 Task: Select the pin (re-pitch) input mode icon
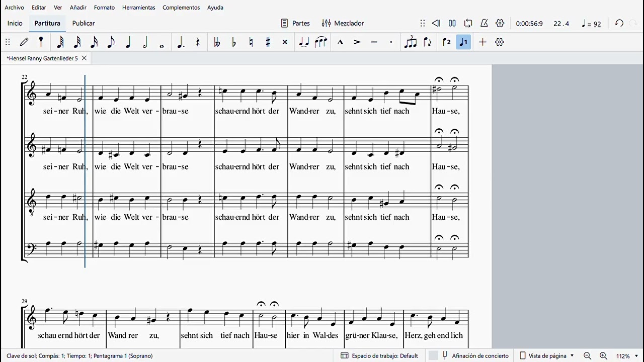[41, 42]
